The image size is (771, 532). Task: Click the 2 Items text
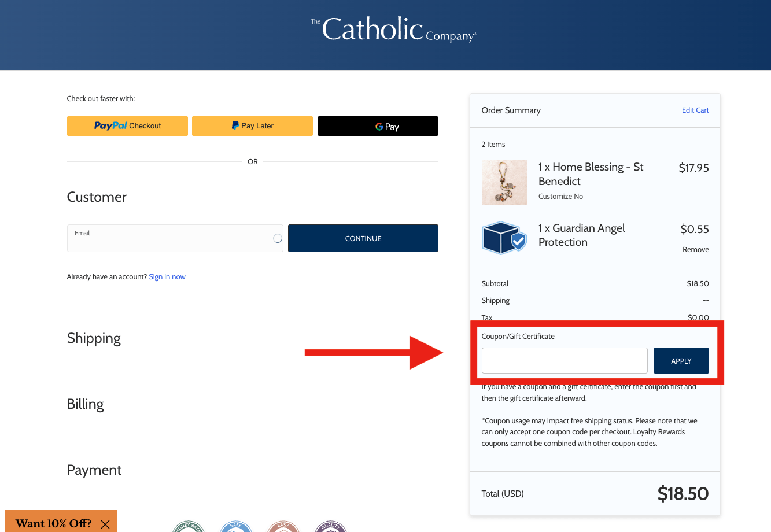pyautogui.click(x=493, y=145)
